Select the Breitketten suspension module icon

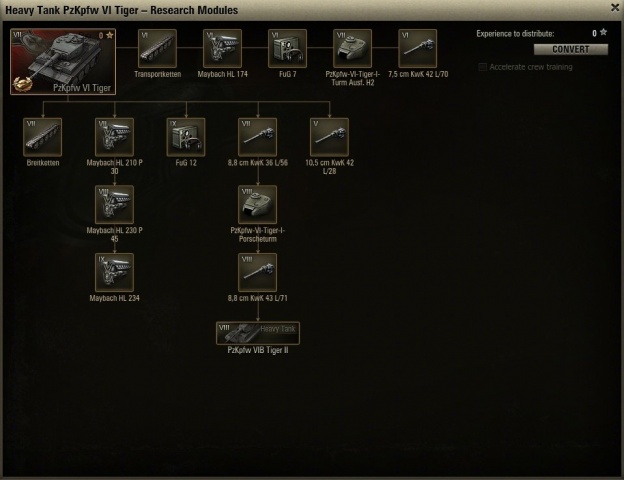pos(43,137)
